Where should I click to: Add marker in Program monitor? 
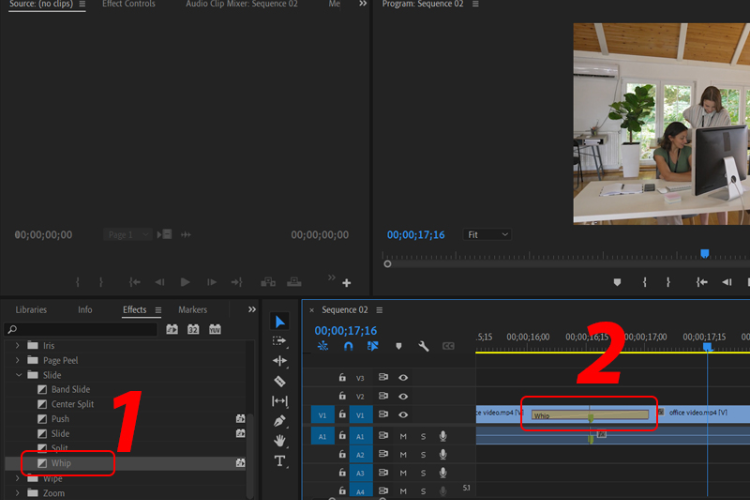[617, 282]
